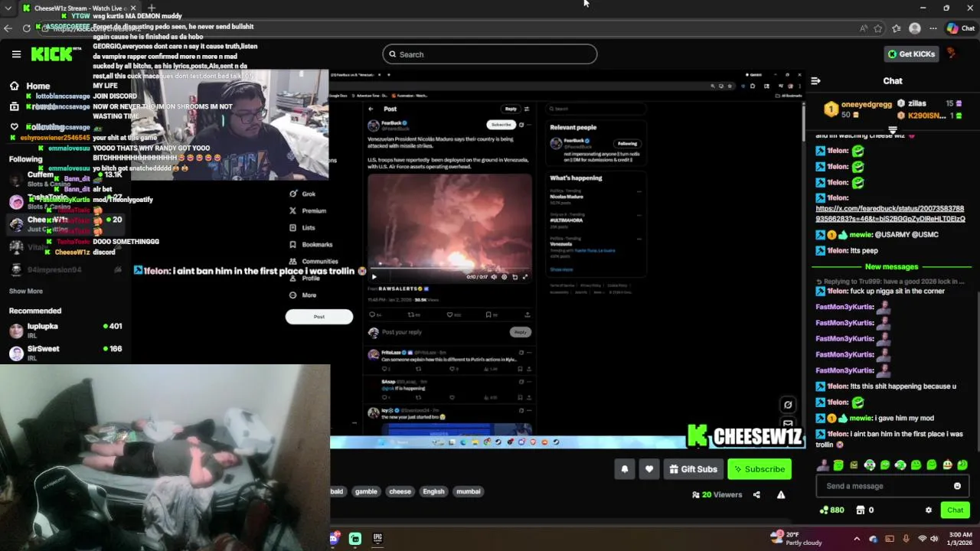Open browser Chat assistant button

click(961, 28)
